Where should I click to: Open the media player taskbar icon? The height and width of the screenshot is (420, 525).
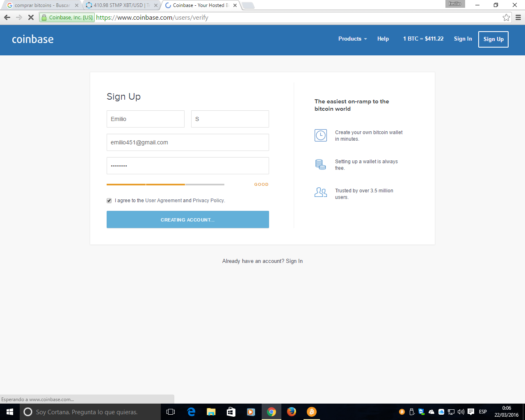coord(251,412)
